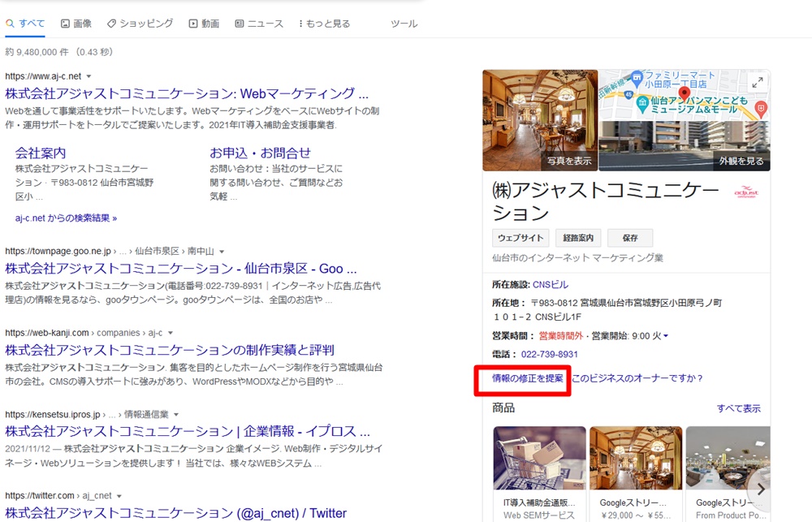
Task: Open the 企業情報 - イプロス result link
Action: click(x=188, y=431)
